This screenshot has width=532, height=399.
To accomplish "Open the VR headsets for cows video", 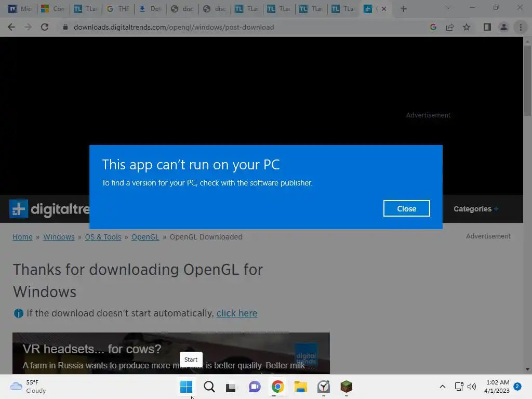I will click(x=171, y=353).
